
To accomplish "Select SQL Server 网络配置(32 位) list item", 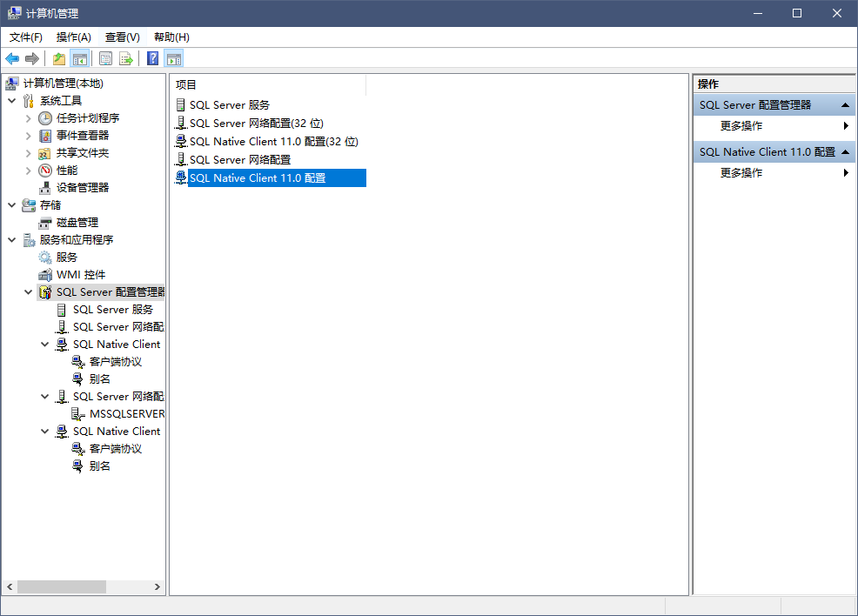I will click(256, 123).
